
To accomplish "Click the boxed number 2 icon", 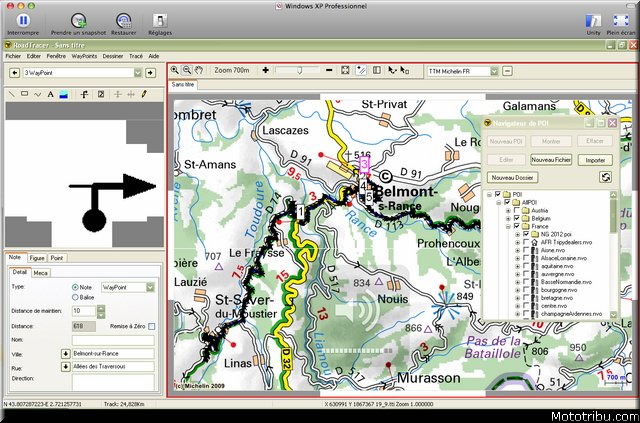I will 101,94.
